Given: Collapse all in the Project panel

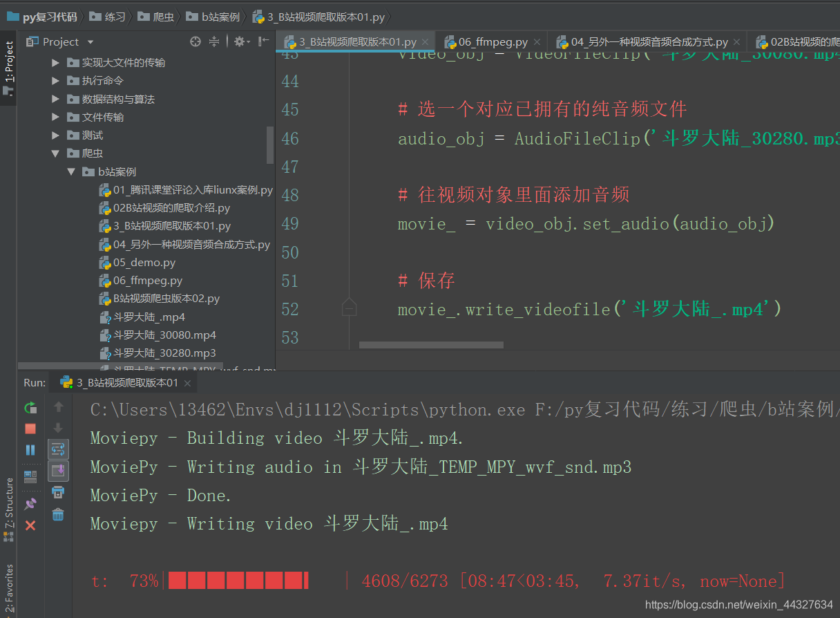Looking at the screenshot, I should pyautogui.click(x=214, y=41).
